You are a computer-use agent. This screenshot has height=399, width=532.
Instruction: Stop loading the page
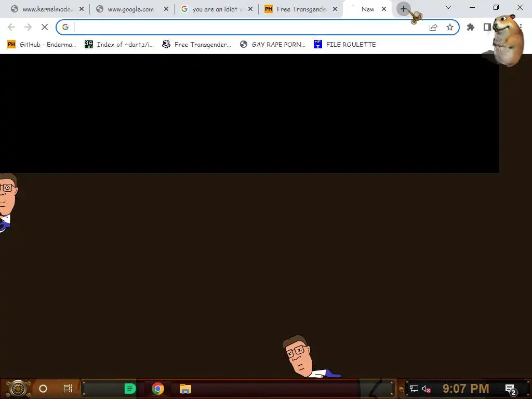pyautogui.click(x=45, y=27)
